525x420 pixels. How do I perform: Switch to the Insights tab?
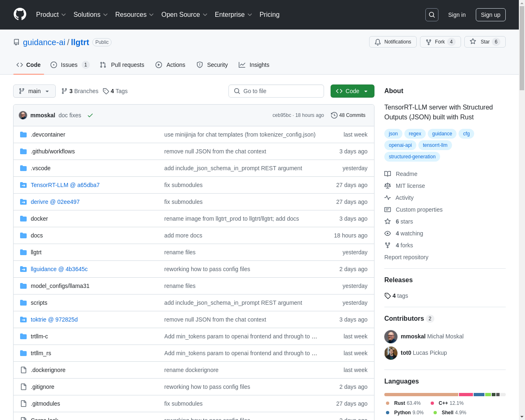[x=254, y=65]
